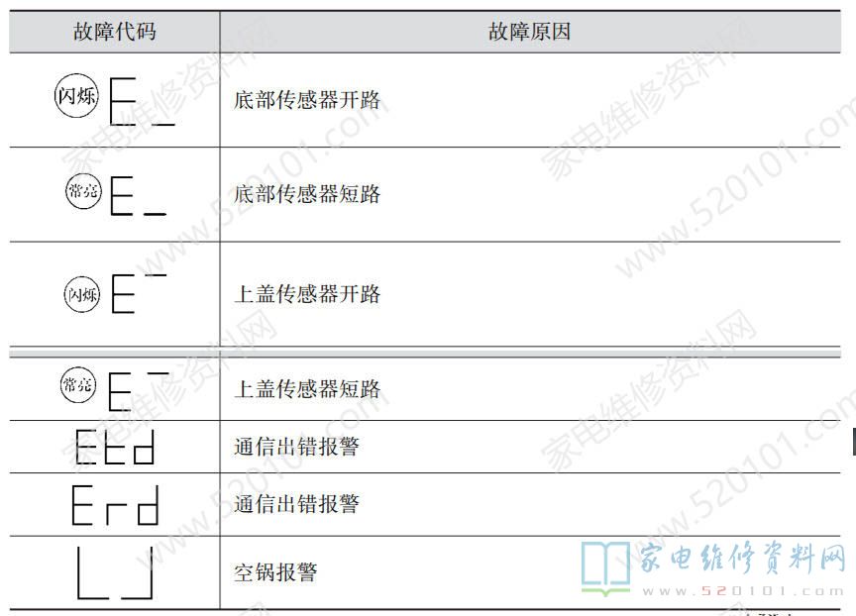
Task: Click the Erd segment display code
Action: click(115, 505)
